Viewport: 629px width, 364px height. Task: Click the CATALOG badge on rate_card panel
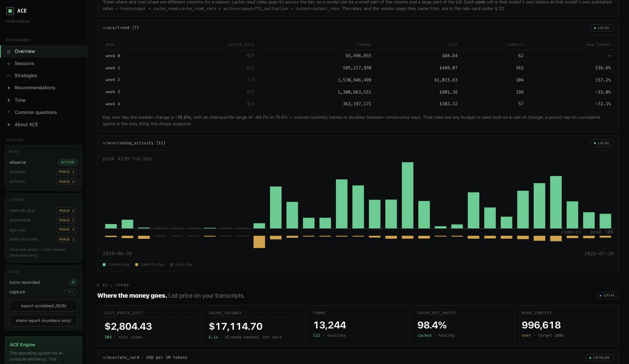[599, 358]
